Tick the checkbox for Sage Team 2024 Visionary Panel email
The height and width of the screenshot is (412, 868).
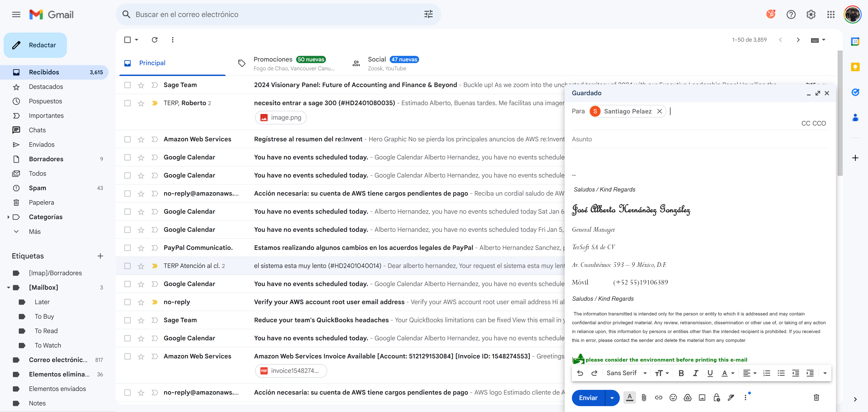pos(127,85)
